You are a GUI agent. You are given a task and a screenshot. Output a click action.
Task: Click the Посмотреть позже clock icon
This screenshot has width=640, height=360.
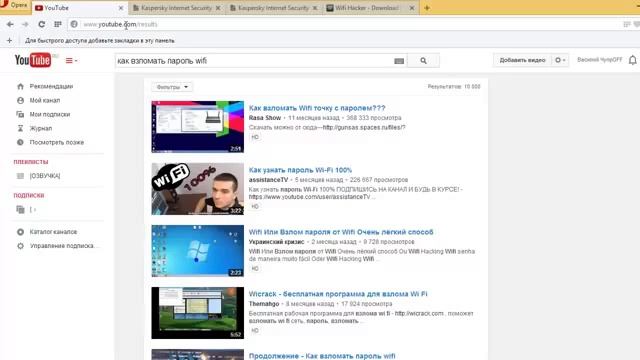(20, 142)
